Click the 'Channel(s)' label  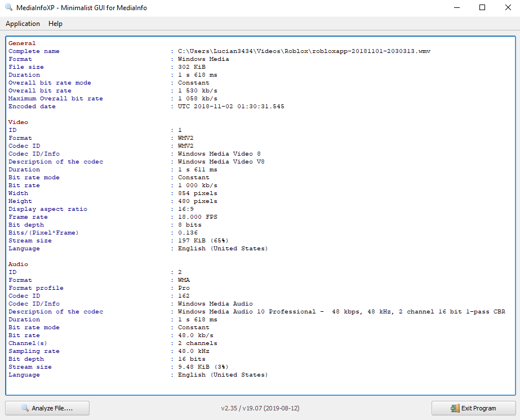tap(28, 343)
